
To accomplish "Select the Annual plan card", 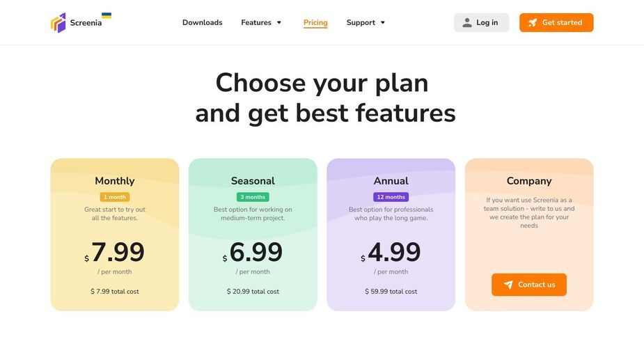I will tap(391, 235).
